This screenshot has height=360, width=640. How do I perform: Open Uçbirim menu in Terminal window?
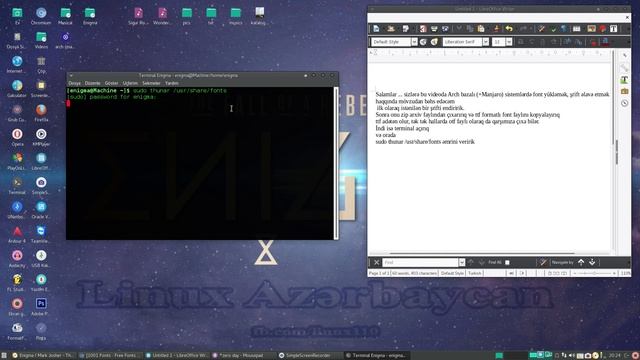[130, 83]
